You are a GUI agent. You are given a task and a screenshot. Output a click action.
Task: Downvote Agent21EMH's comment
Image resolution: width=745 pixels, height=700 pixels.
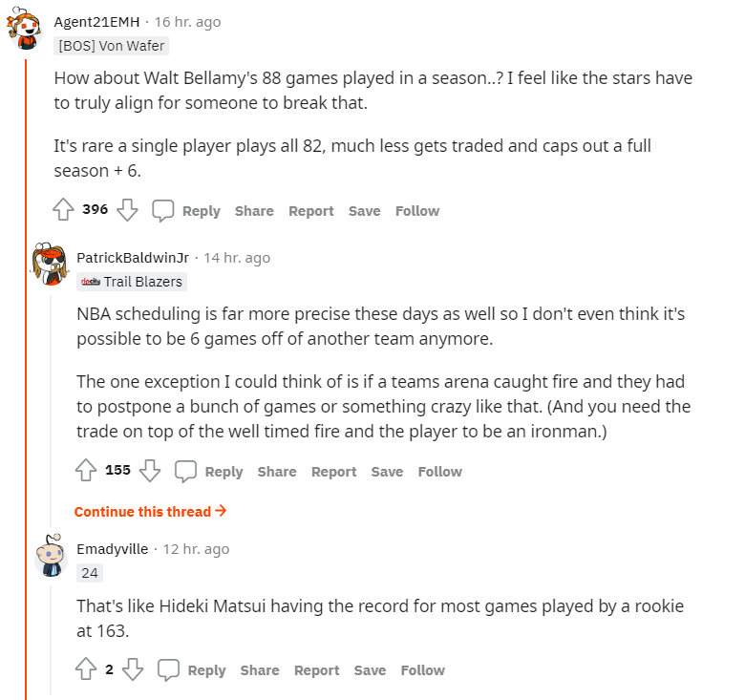pyautogui.click(x=128, y=210)
